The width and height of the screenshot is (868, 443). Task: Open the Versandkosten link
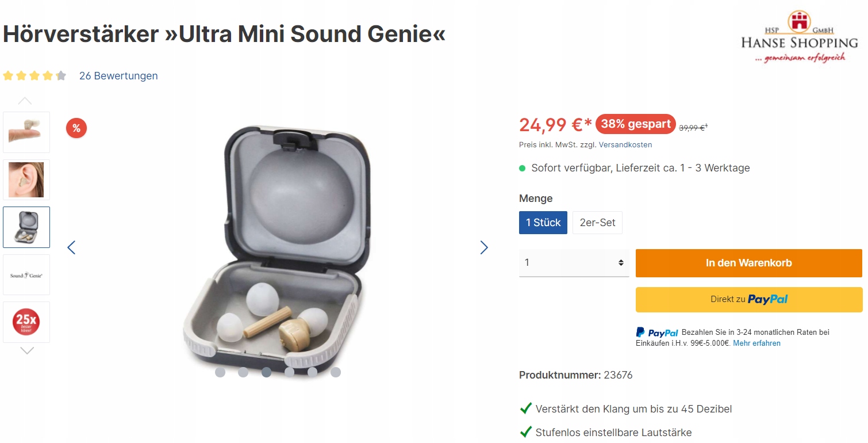(625, 145)
